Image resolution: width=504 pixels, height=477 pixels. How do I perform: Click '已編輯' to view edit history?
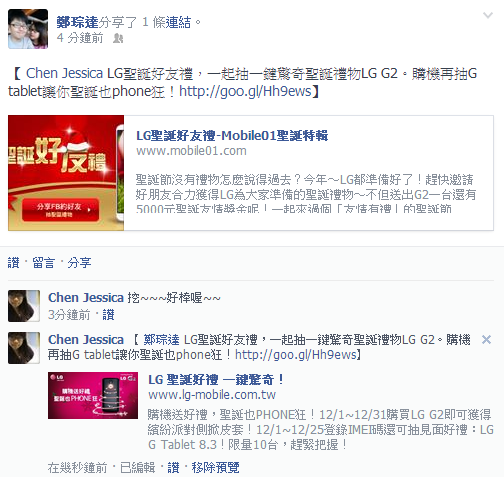click(137, 468)
